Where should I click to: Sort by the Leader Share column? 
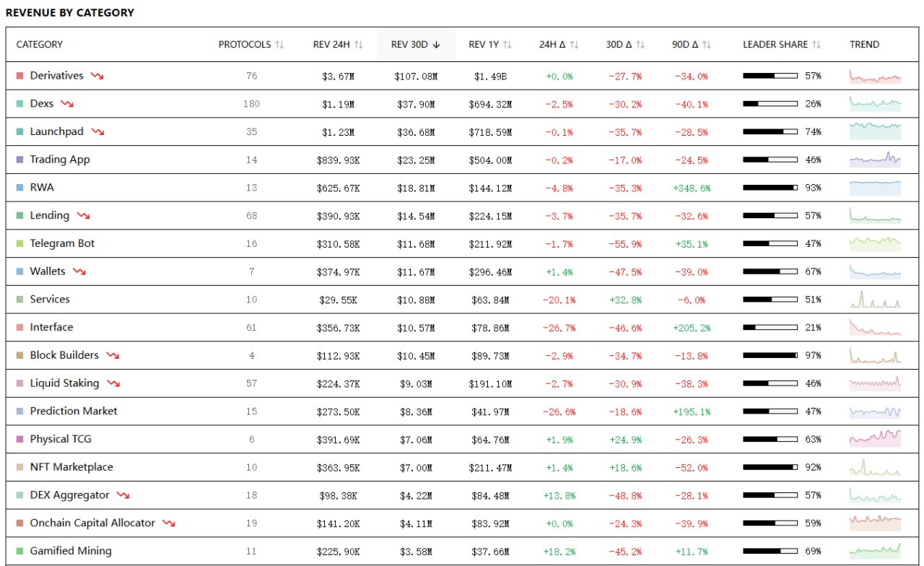781,45
